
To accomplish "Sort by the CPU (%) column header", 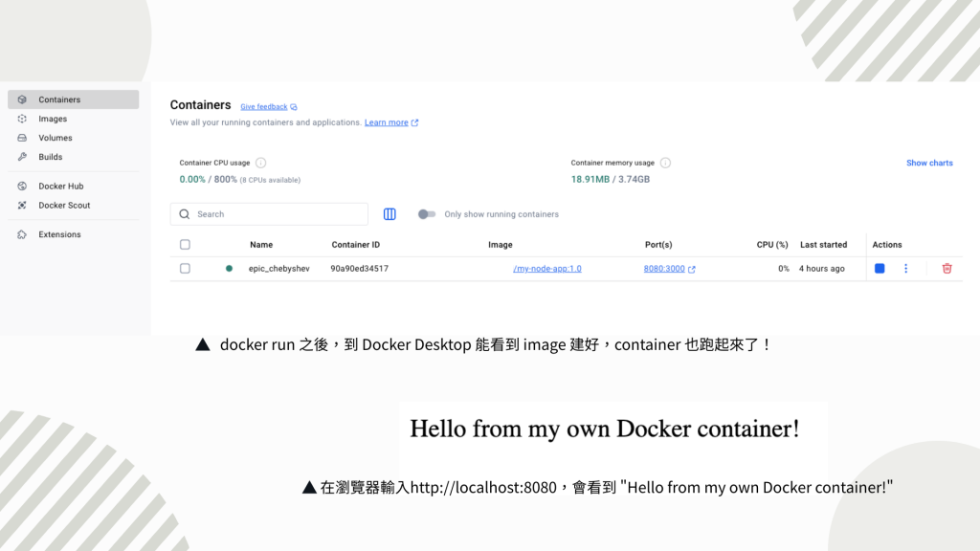I will click(772, 245).
